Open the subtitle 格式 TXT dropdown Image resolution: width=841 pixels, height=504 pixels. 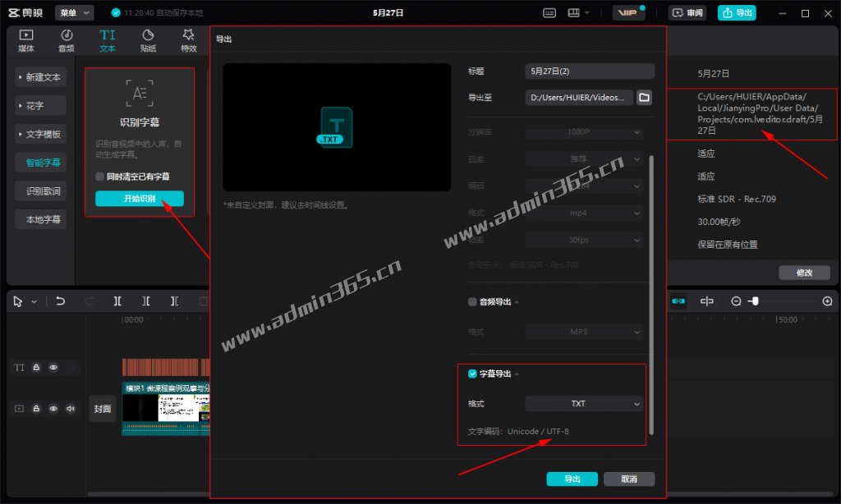[x=584, y=404]
